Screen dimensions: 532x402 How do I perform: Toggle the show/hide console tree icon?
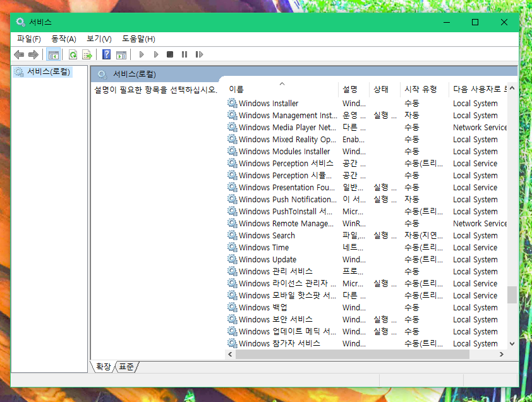point(54,54)
